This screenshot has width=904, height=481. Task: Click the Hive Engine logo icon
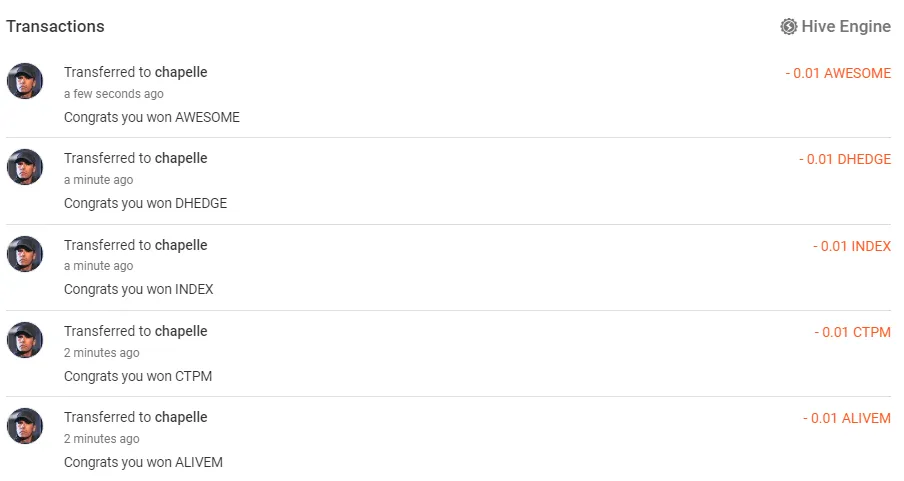point(788,27)
